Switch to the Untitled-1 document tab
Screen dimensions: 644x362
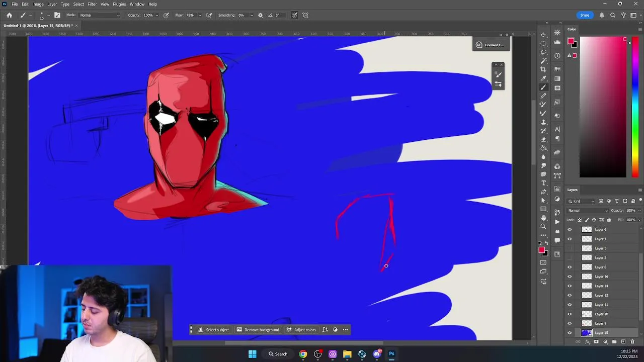pyautogui.click(x=38, y=25)
